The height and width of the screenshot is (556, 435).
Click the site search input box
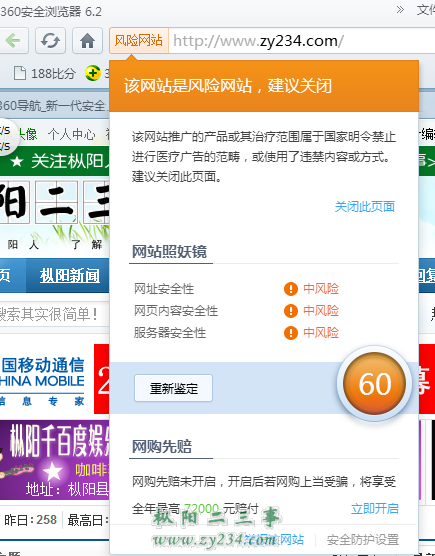[54, 314]
